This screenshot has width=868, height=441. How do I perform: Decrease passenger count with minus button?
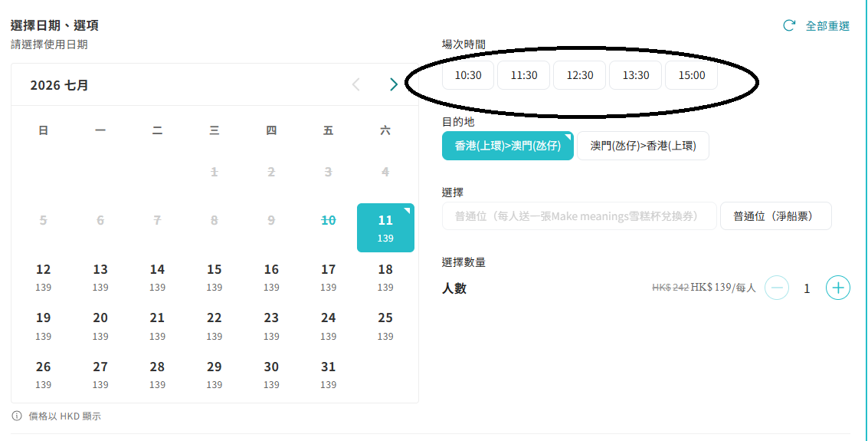(x=777, y=288)
